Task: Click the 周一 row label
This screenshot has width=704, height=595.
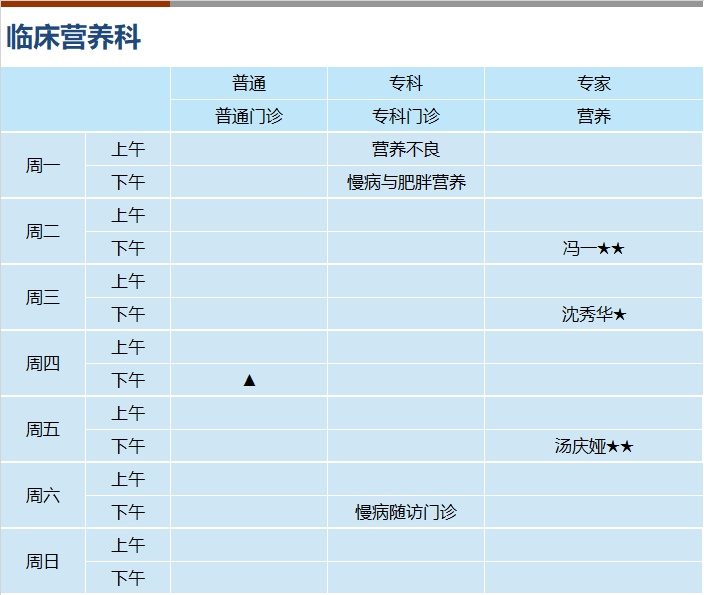Action: 43,166
